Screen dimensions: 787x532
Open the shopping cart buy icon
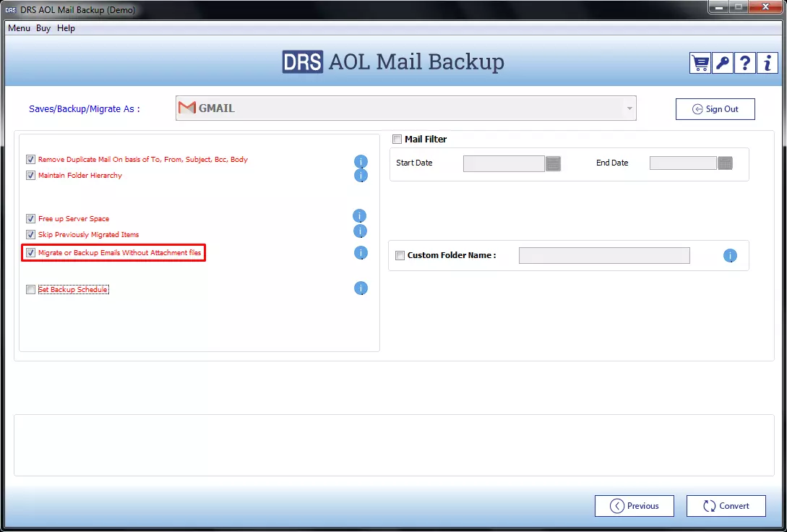[x=700, y=63]
